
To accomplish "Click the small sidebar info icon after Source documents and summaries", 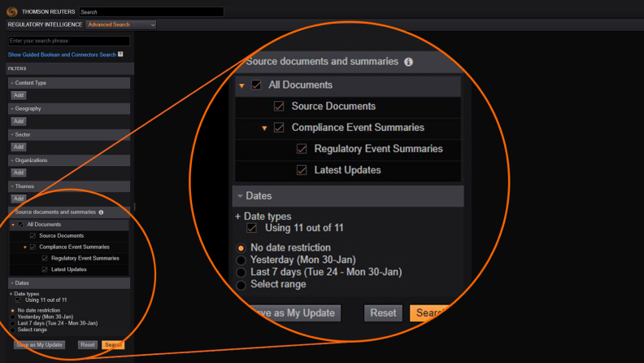I will [101, 212].
